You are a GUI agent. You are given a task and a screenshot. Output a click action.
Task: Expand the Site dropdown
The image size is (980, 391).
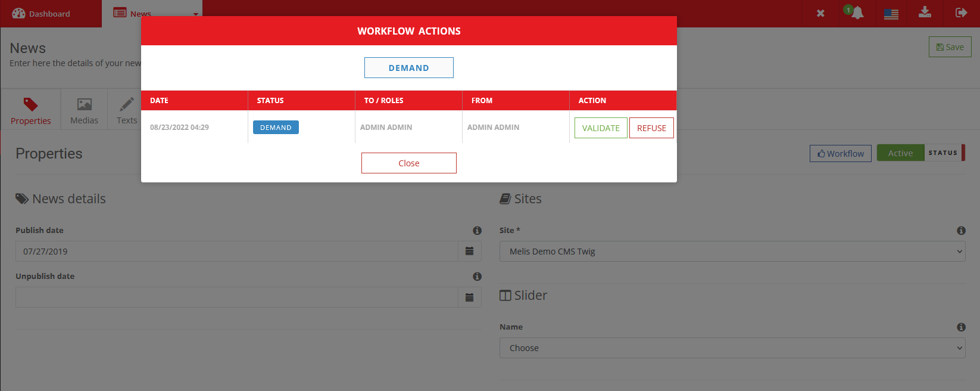(732, 252)
